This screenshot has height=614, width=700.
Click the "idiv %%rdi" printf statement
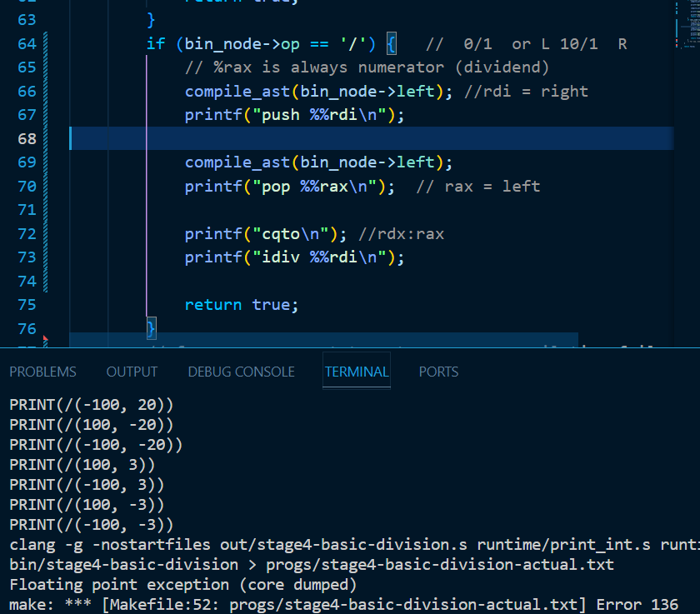click(x=294, y=257)
